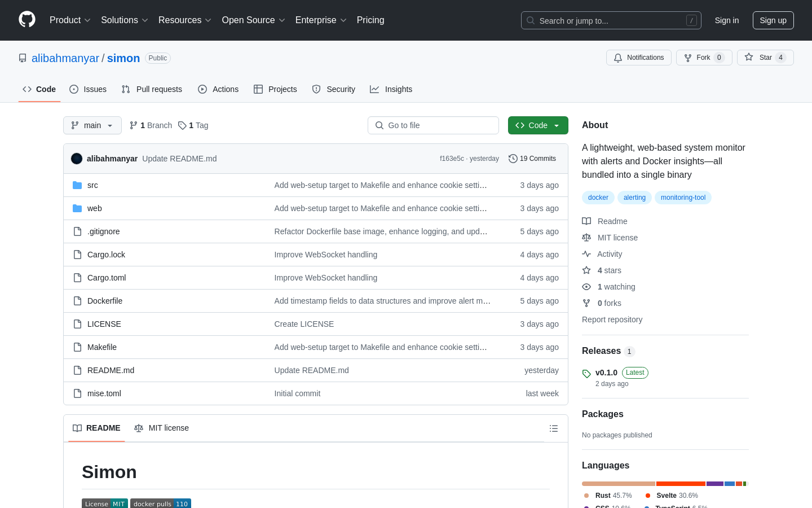Click the Sign up button
812x508 pixels.
tap(773, 20)
